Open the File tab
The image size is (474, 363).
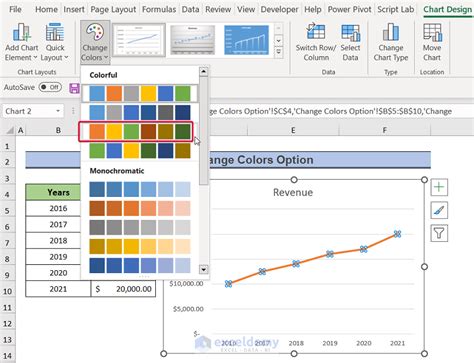pos(15,9)
